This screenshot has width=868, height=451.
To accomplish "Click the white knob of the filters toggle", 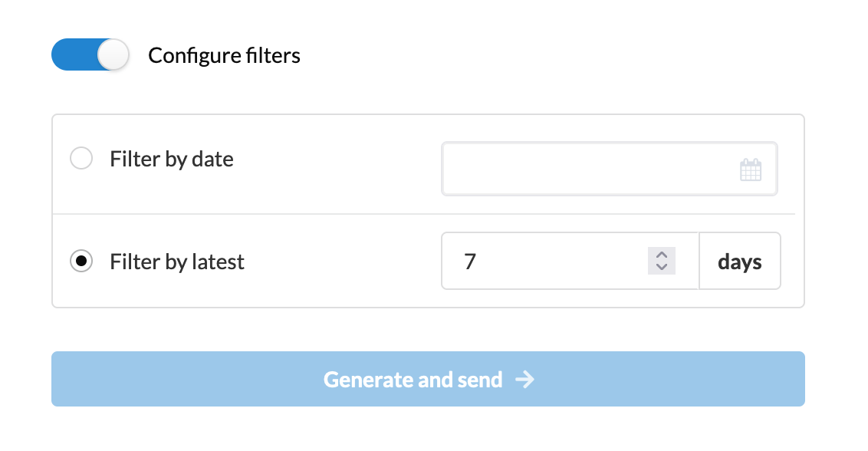I will (113, 54).
